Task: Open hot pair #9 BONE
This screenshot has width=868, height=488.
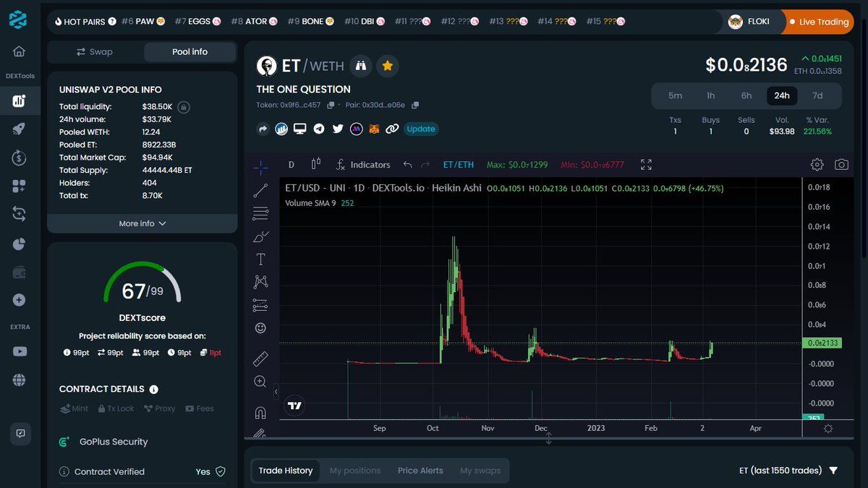Action: pyautogui.click(x=311, y=22)
